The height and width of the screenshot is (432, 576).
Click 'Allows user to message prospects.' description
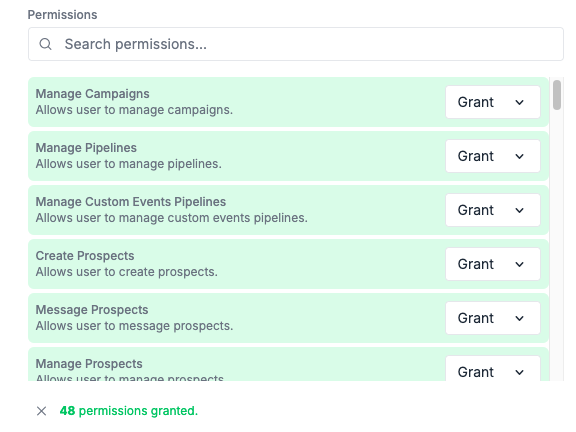point(134,326)
